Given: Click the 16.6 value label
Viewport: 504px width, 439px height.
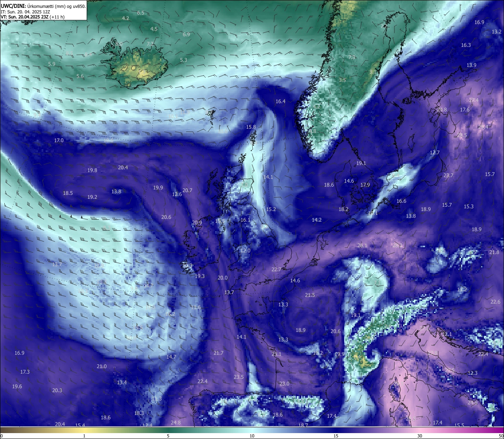Looking at the screenshot, I should point(401,201).
